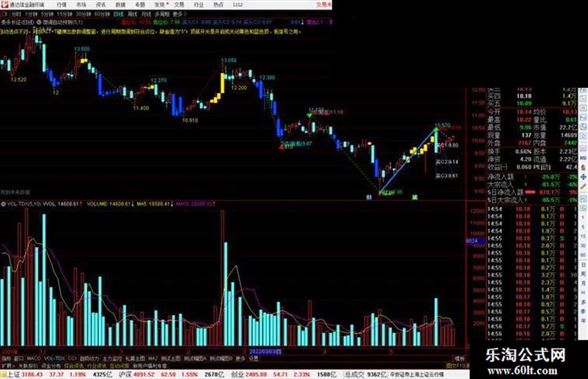The width and height of the screenshot is (588, 379).
Task: Click the Tongdaxin app logo icon
Action: tap(4, 4)
